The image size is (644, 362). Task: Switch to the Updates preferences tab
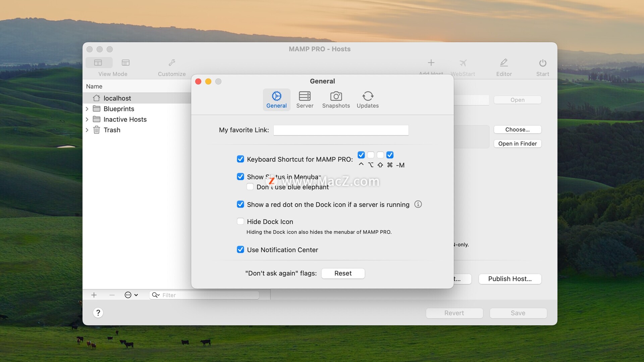click(x=368, y=100)
